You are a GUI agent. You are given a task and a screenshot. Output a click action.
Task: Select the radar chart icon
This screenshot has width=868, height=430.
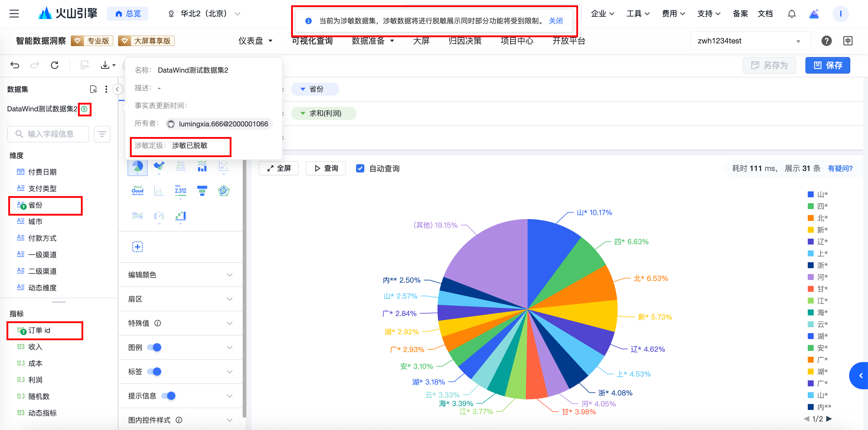coord(223,191)
